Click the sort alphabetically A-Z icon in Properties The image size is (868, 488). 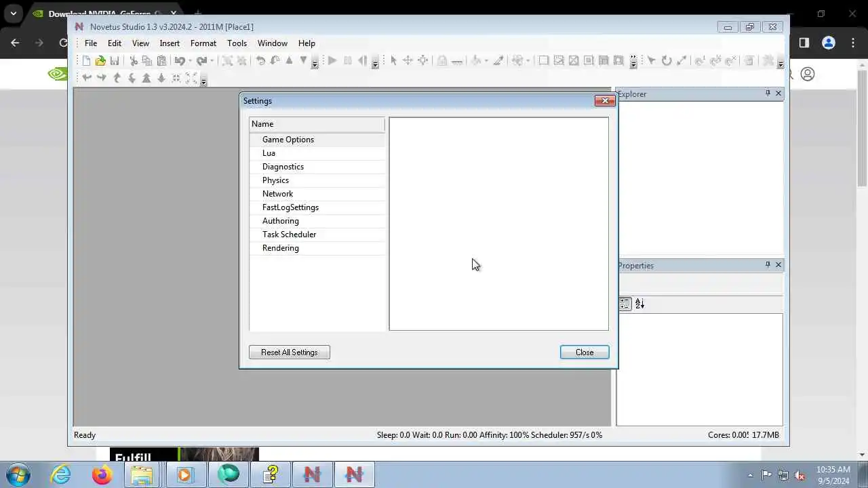click(x=639, y=304)
